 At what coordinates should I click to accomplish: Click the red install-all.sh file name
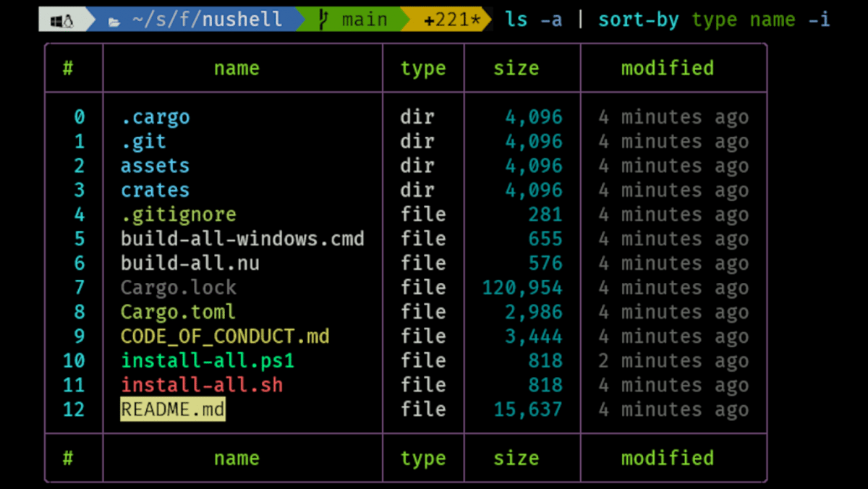click(x=202, y=385)
